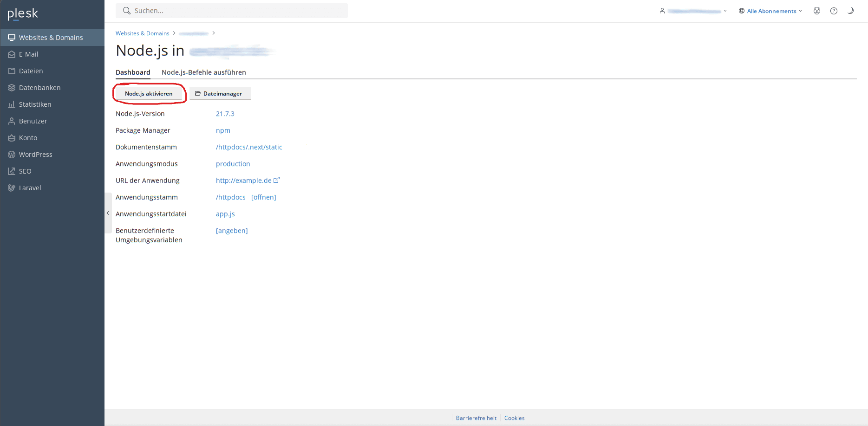Click the icon left of help

coord(817,11)
